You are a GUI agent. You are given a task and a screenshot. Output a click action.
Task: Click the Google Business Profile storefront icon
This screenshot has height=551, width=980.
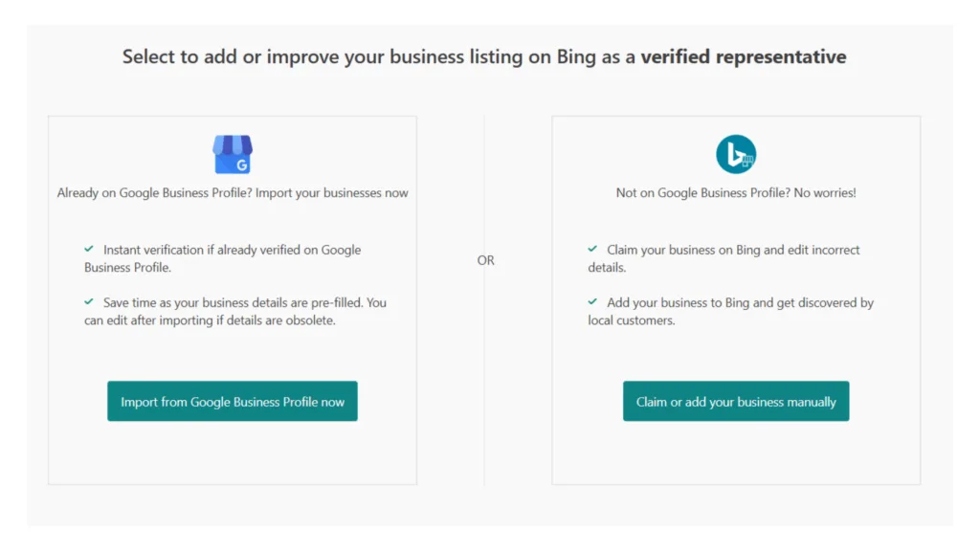(233, 154)
